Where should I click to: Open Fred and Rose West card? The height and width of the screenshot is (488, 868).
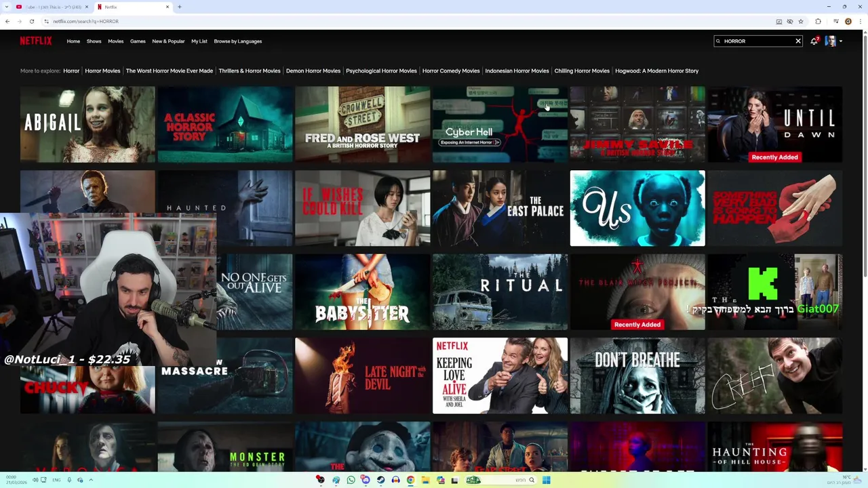(363, 125)
